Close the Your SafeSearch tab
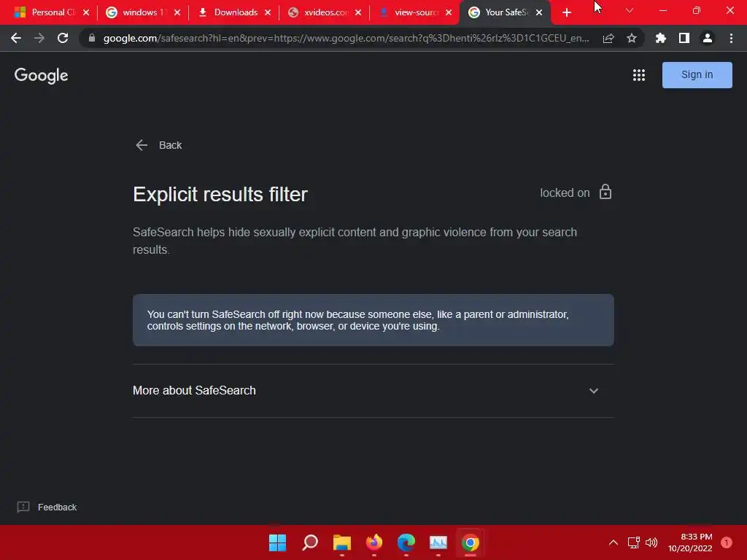 click(x=539, y=12)
